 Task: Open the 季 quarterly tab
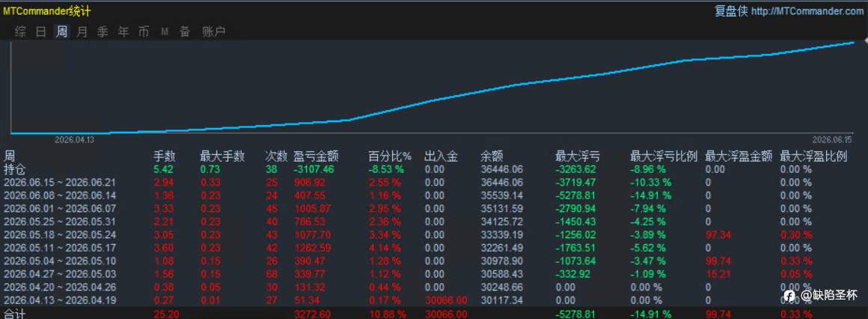pos(103,32)
